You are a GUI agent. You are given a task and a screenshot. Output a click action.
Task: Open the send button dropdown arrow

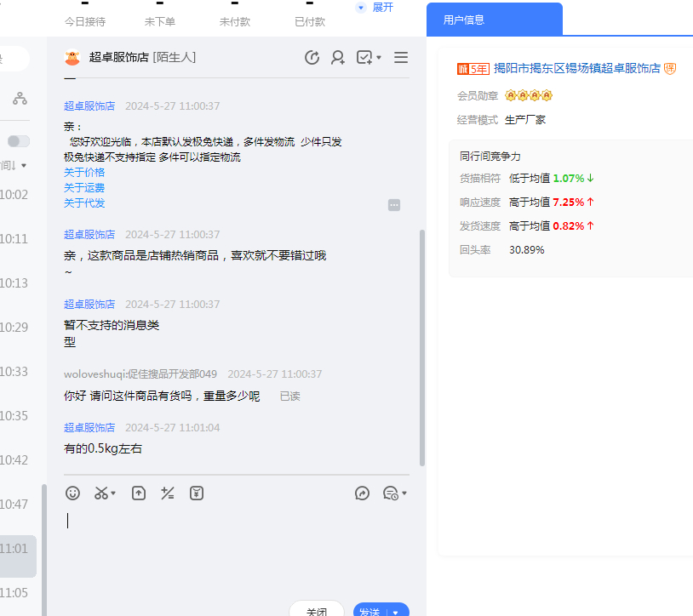click(x=396, y=612)
